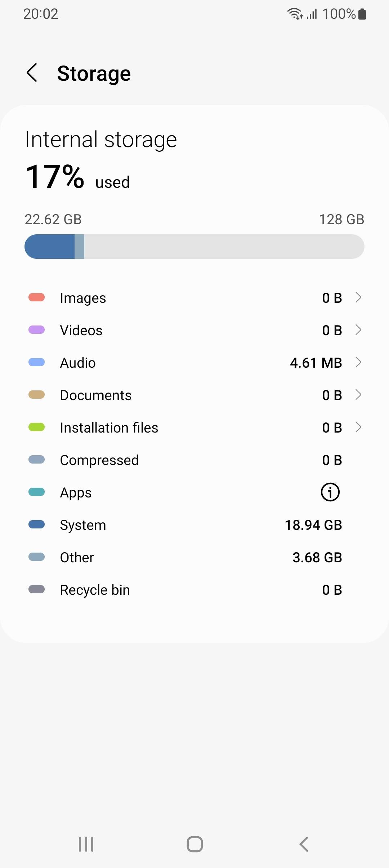389x868 pixels.
Task: Expand Audio storage details arrow
Action: coord(358,362)
